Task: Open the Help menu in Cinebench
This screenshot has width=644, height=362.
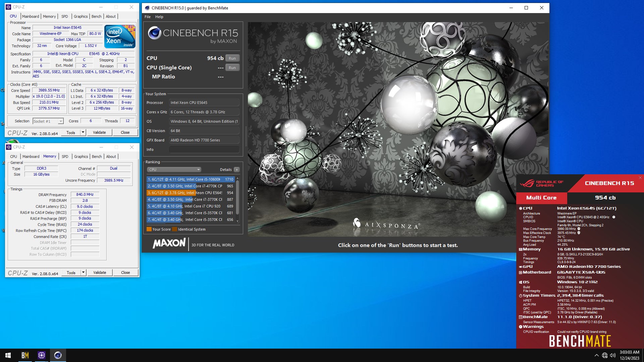Action: click(159, 17)
